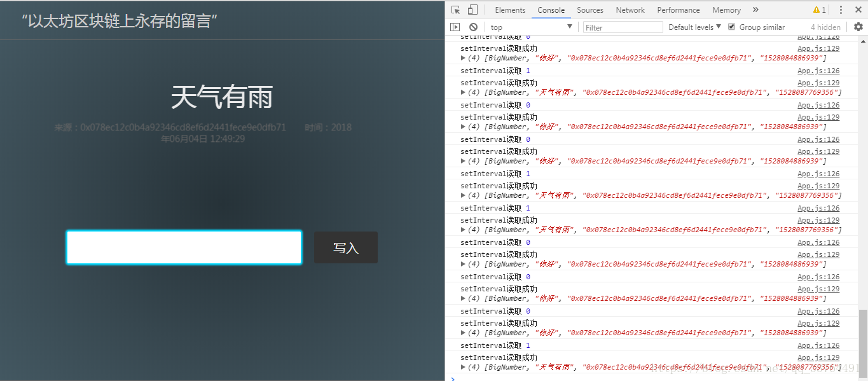Clear the console with the ban icon
Viewport: 868px width, 381px height.
click(x=473, y=27)
